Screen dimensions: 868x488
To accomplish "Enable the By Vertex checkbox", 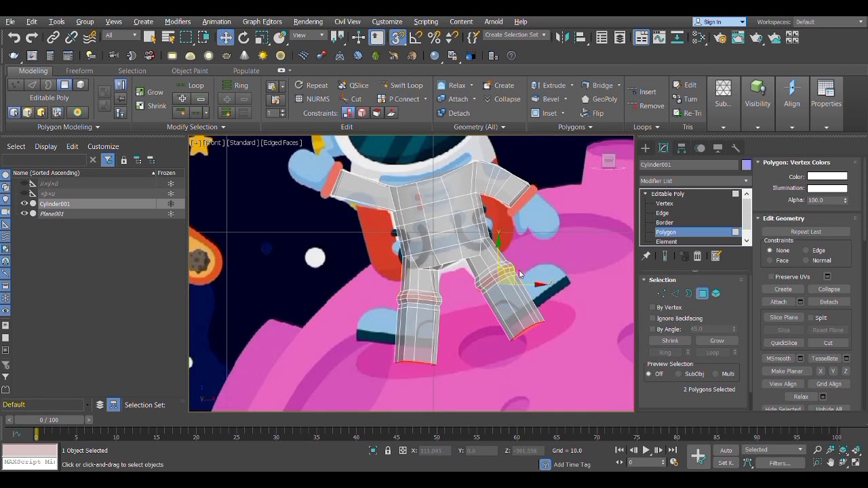I will coord(652,308).
